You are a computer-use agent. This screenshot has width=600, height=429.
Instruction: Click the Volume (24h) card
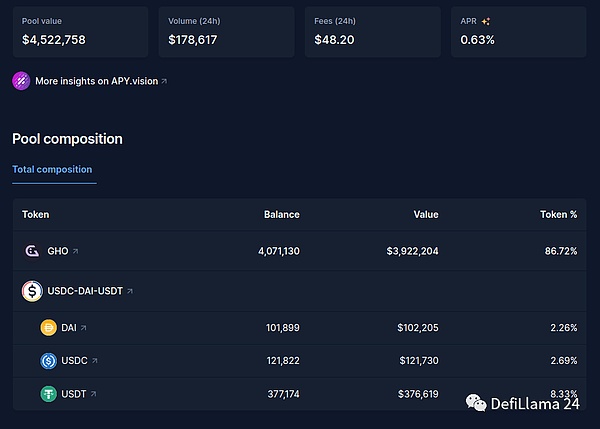click(226, 31)
